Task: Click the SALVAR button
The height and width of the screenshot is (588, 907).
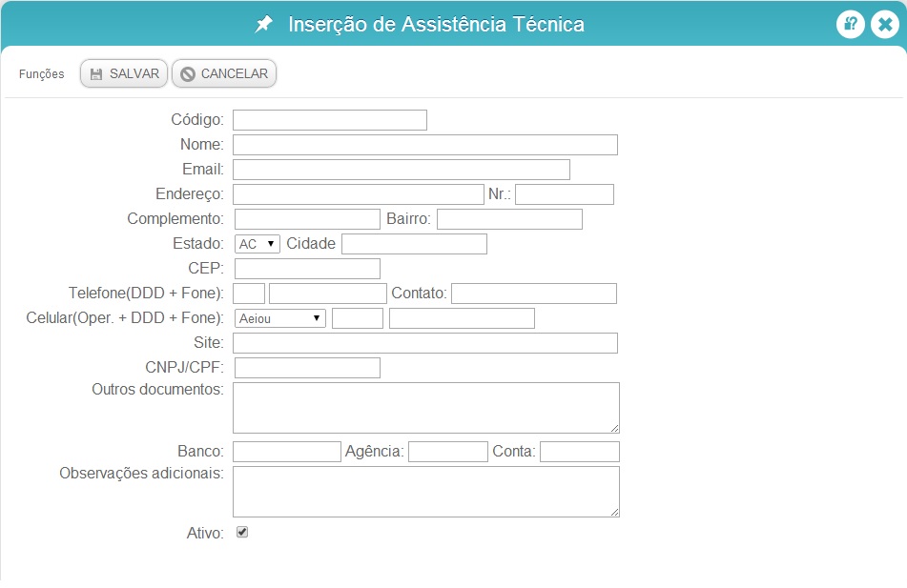Action: [124, 73]
